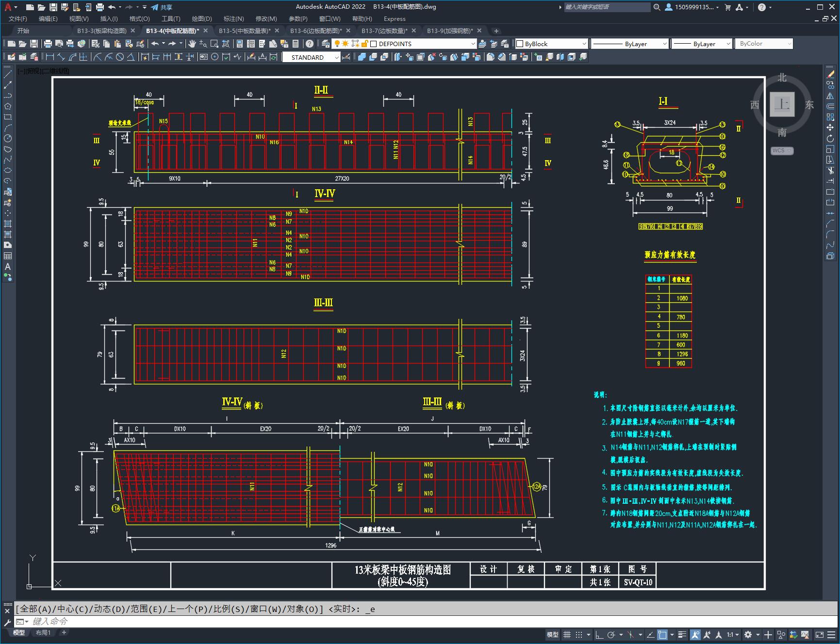Click the Plot (print) icon in the Quick Access toolbar

pos(100,7)
